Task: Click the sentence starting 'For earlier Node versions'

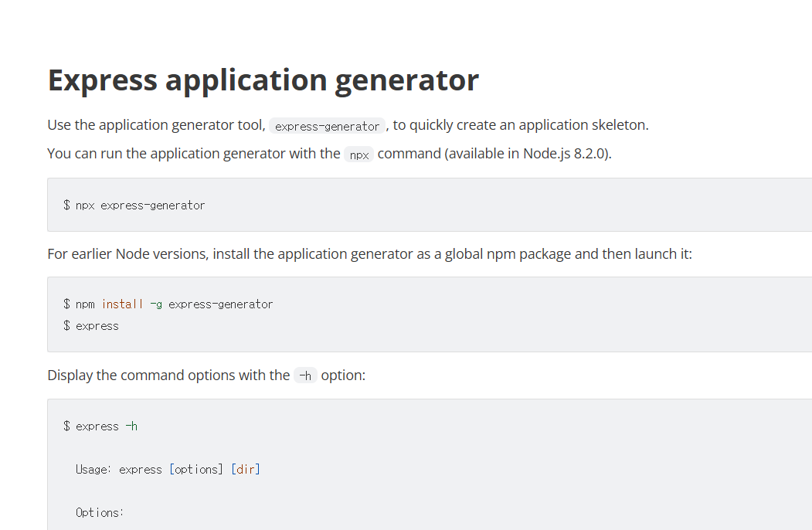Action: coord(369,254)
